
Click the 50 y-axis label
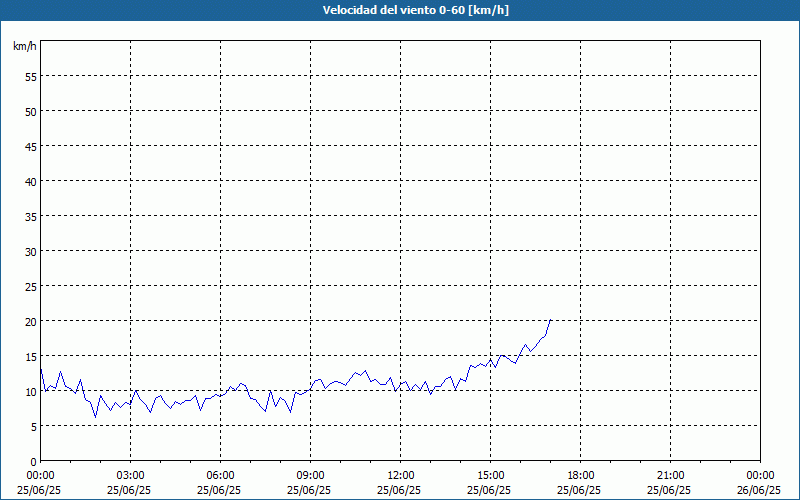pyautogui.click(x=31, y=112)
